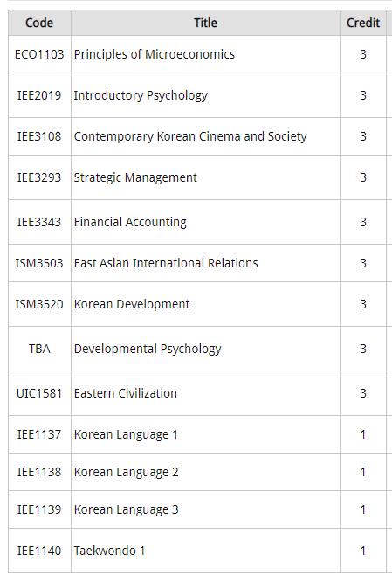The width and height of the screenshot is (392, 582).
Task: Click the ECO1103 course code
Action: (39, 54)
